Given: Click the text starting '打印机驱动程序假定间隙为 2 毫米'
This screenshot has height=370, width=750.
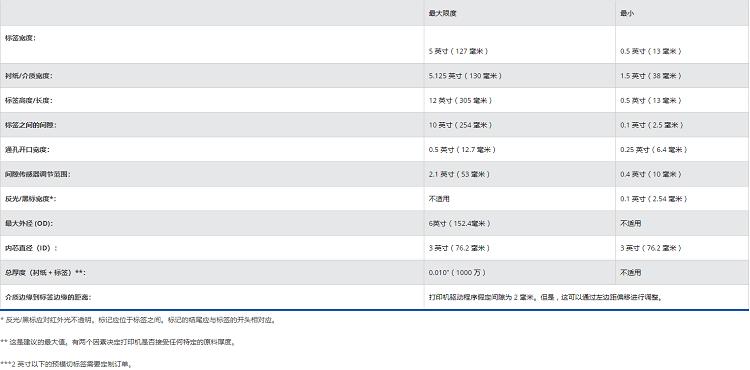Looking at the screenshot, I should click(546, 297).
